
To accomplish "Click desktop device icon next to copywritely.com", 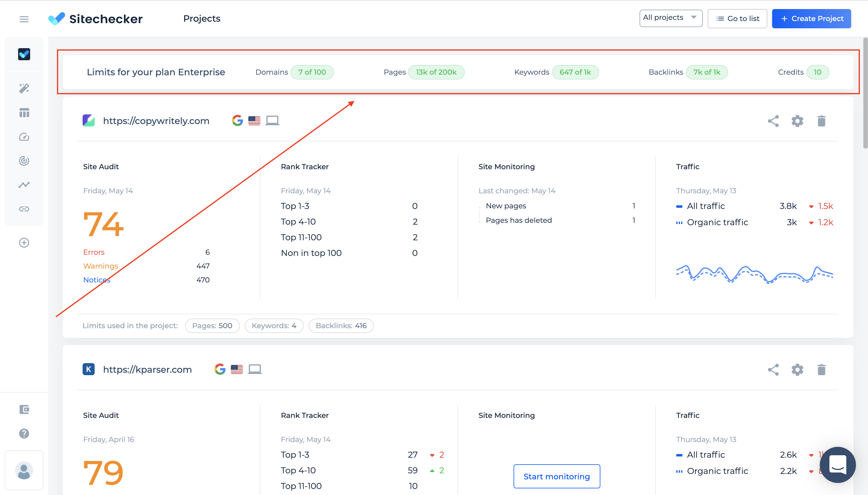I will [272, 120].
